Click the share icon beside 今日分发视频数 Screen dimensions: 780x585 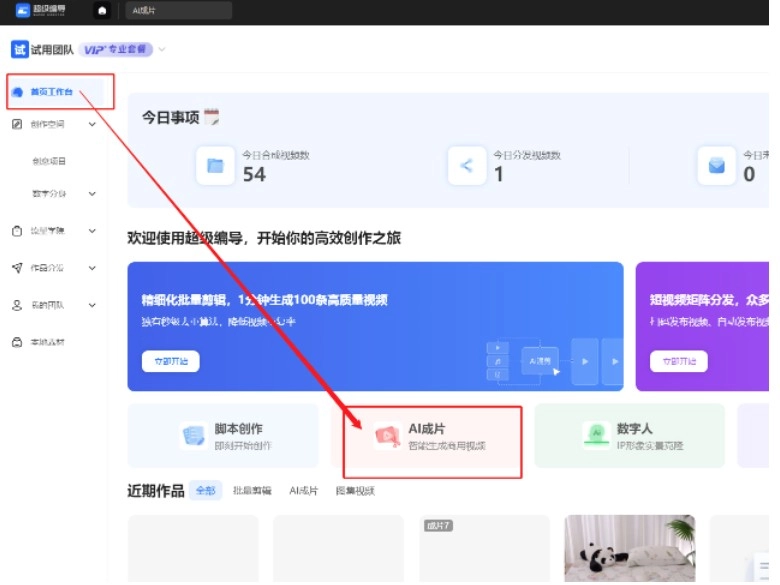click(466, 166)
